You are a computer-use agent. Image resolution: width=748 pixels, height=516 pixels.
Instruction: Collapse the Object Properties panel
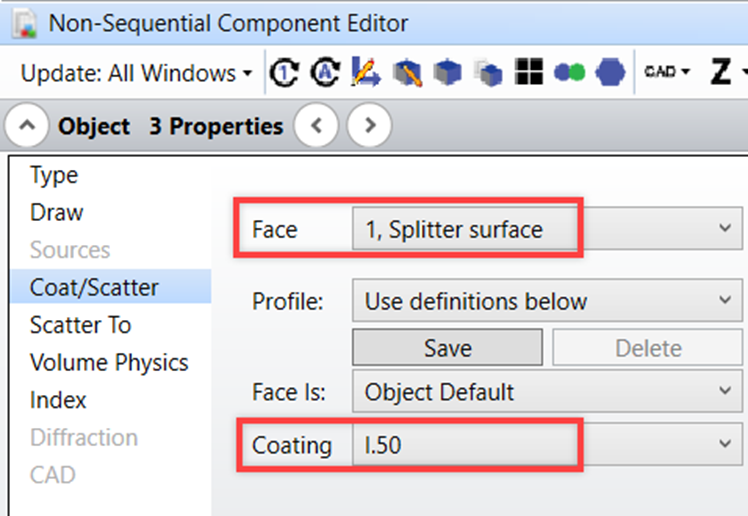click(x=29, y=127)
